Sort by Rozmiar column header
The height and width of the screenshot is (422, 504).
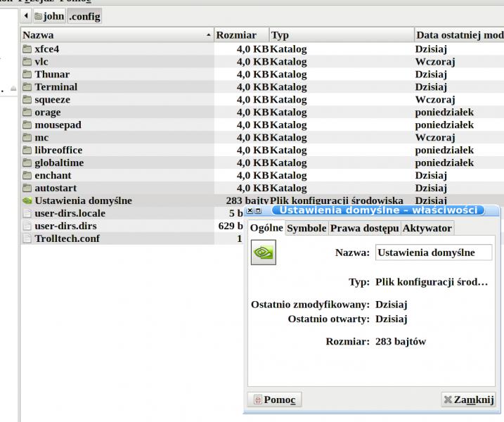click(x=240, y=35)
